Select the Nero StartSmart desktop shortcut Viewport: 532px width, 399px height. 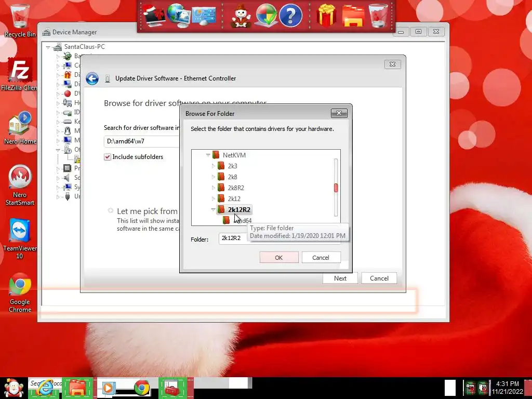point(20,185)
